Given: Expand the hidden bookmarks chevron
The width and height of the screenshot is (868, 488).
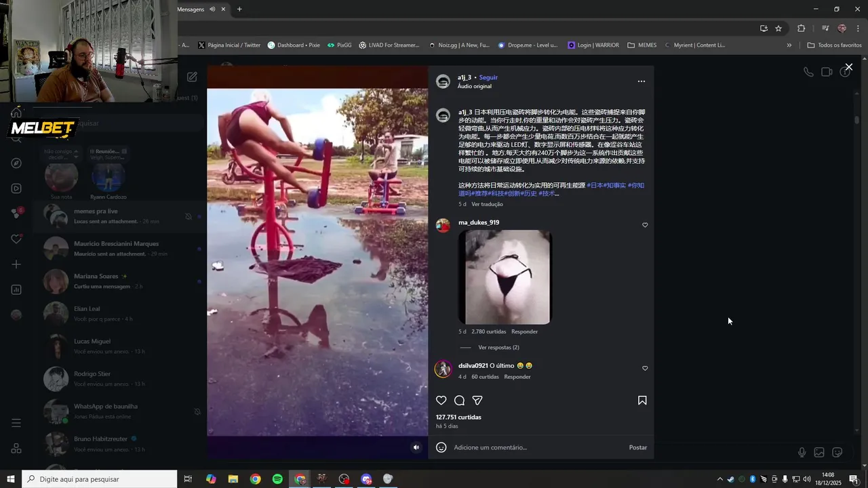Looking at the screenshot, I should [x=789, y=45].
